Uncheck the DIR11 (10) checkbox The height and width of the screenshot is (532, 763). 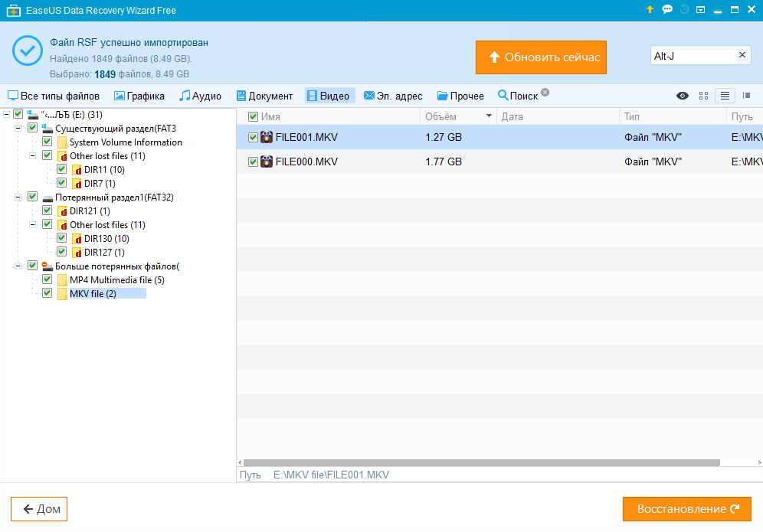pos(61,168)
